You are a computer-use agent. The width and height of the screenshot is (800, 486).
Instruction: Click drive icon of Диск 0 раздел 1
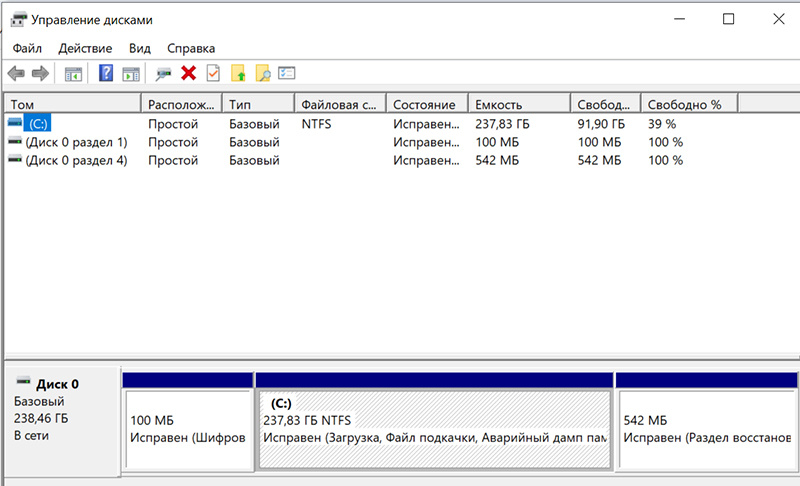tap(15, 141)
